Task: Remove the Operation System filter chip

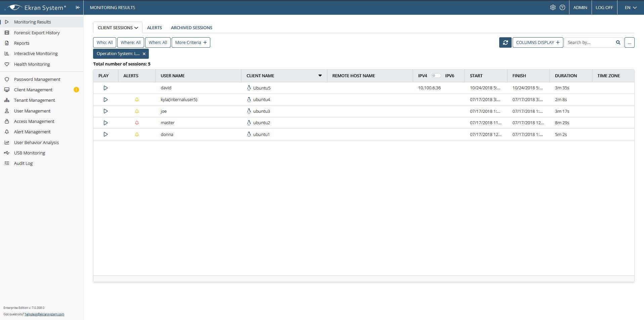Action: (x=144, y=54)
